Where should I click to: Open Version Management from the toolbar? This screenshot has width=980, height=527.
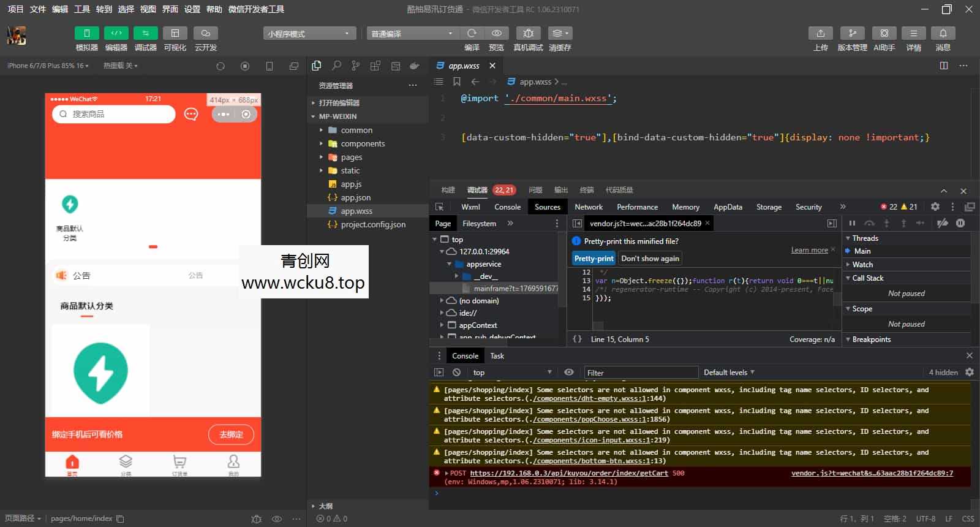(x=852, y=34)
